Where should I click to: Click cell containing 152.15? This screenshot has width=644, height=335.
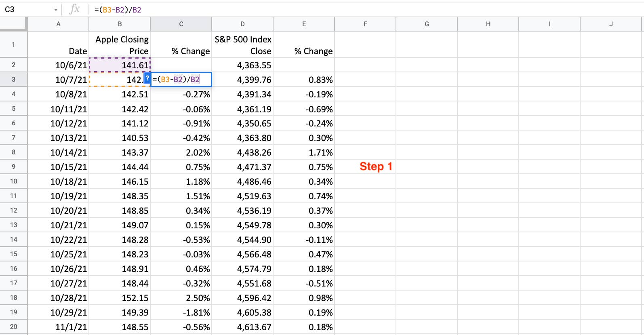[120, 298]
